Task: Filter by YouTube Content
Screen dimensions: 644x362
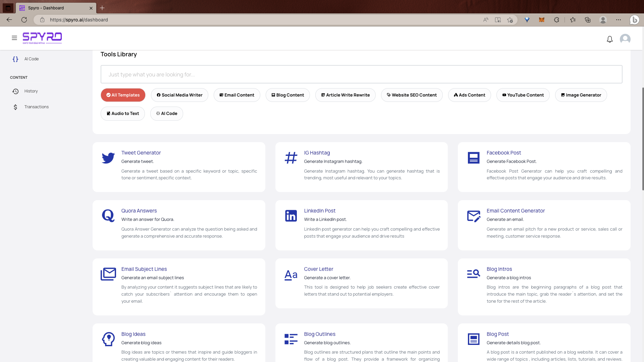Action: [x=523, y=95]
